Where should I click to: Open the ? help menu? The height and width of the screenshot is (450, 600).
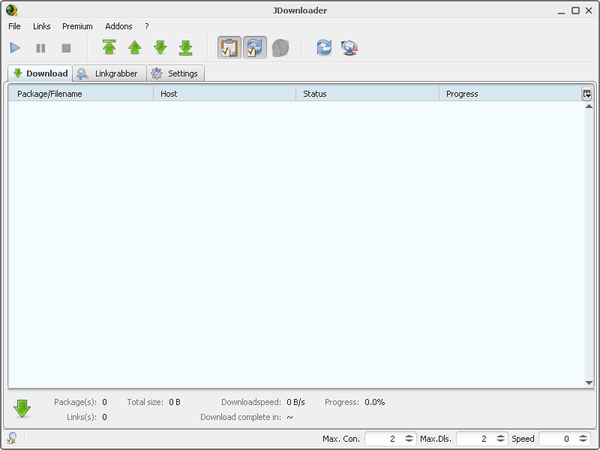pyautogui.click(x=147, y=26)
